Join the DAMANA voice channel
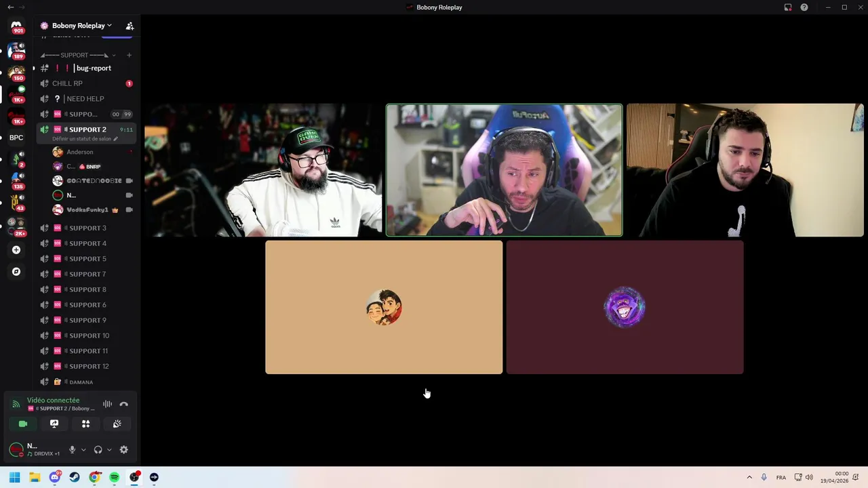Image resolution: width=868 pixels, height=488 pixels. (x=86, y=382)
